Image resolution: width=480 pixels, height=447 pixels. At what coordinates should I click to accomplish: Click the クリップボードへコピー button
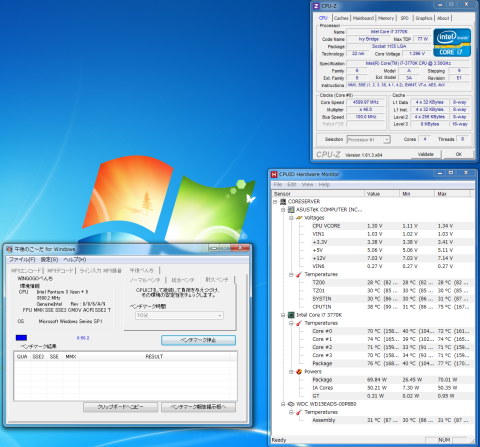(120, 407)
